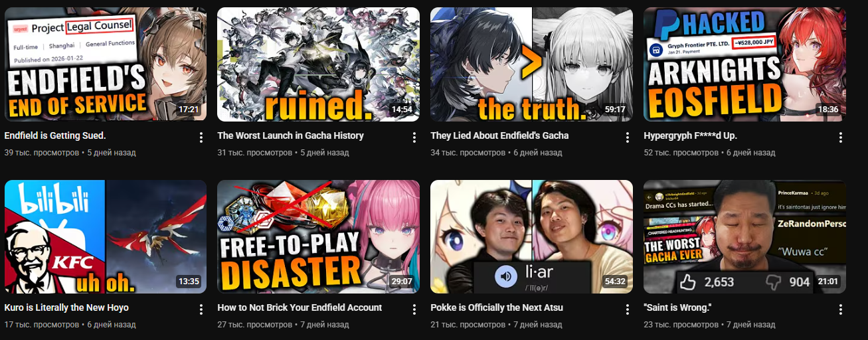Play the "Arknights EOSFIELD" hacked thumbnail video
This screenshot has height=340, width=868.
(744, 64)
